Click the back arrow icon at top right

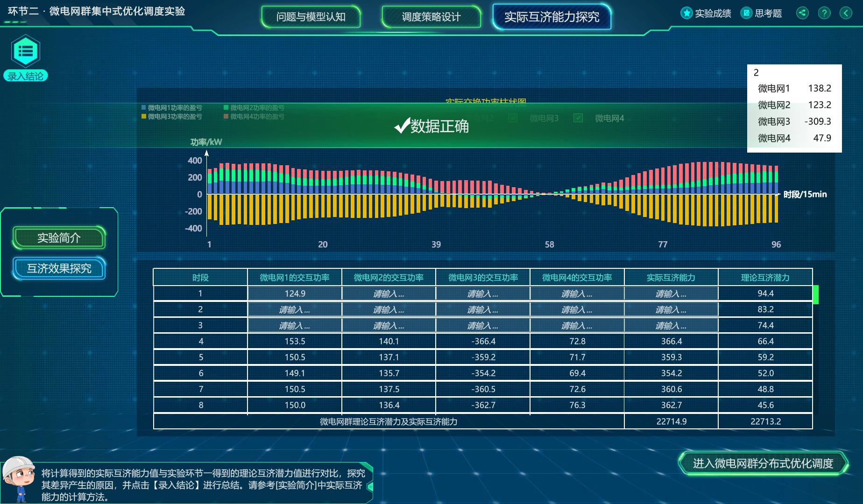coord(845,13)
